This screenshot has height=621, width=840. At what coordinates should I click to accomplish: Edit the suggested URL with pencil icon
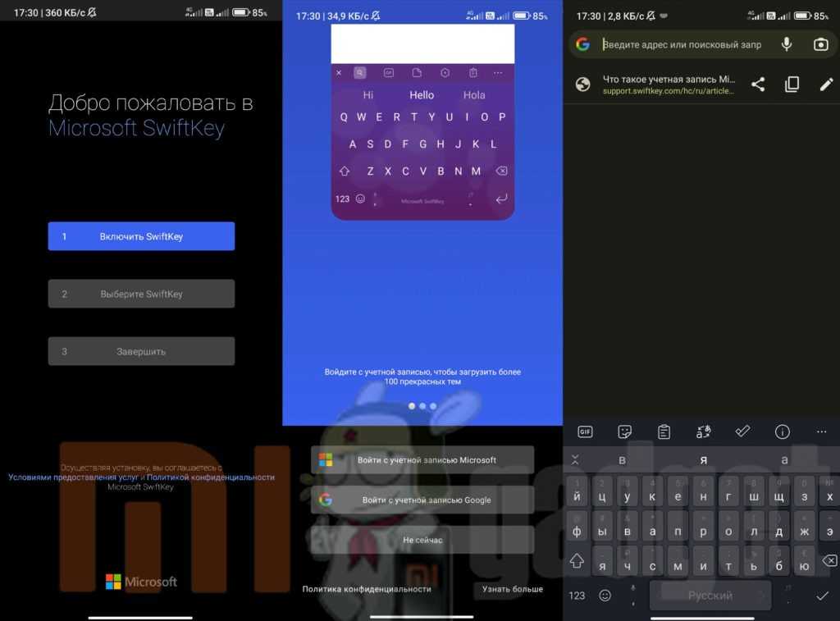pos(826,84)
